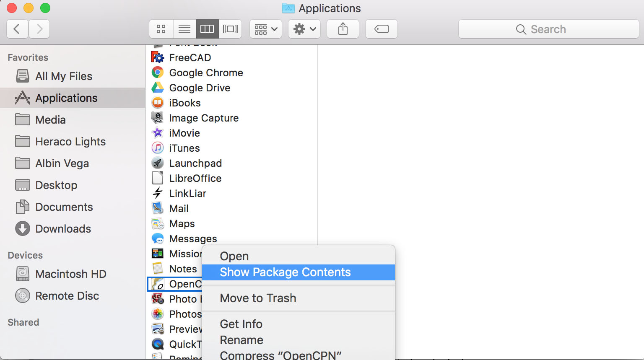Screen dimensions: 644x360
Task: Select Move to Trash for OpenCPN
Action: [x=258, y=298]
